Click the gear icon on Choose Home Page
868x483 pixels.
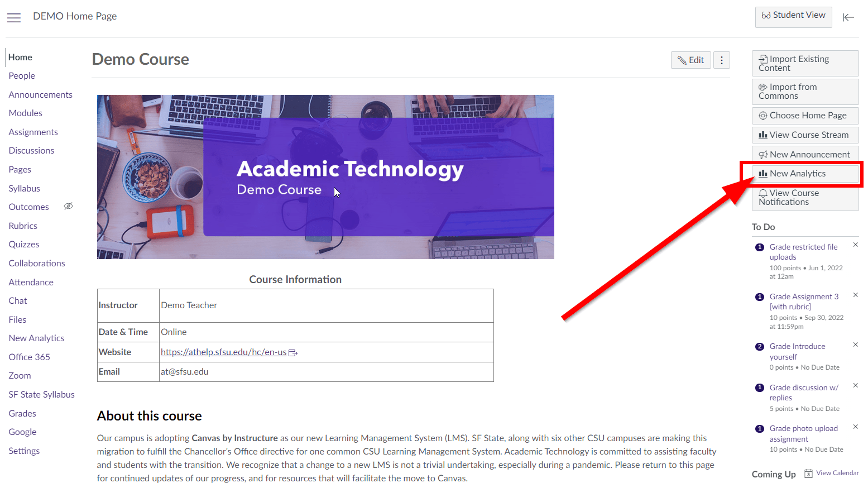coord(763,116)
